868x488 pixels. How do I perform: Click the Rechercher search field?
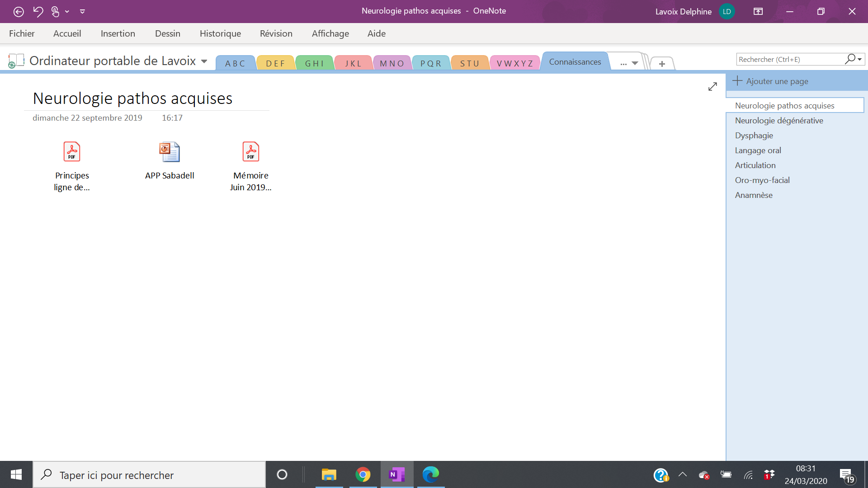[790, 59]
